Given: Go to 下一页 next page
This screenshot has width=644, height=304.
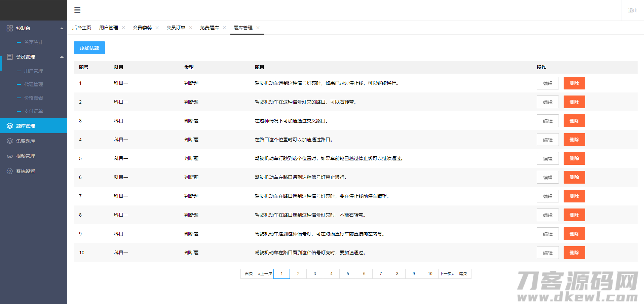Looking at the screenshot, I should point(447,274).
